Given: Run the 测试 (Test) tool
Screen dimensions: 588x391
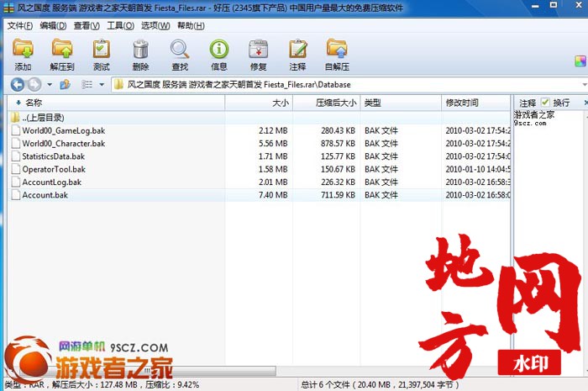Looking at the screenshot, I should click(102, 55).
